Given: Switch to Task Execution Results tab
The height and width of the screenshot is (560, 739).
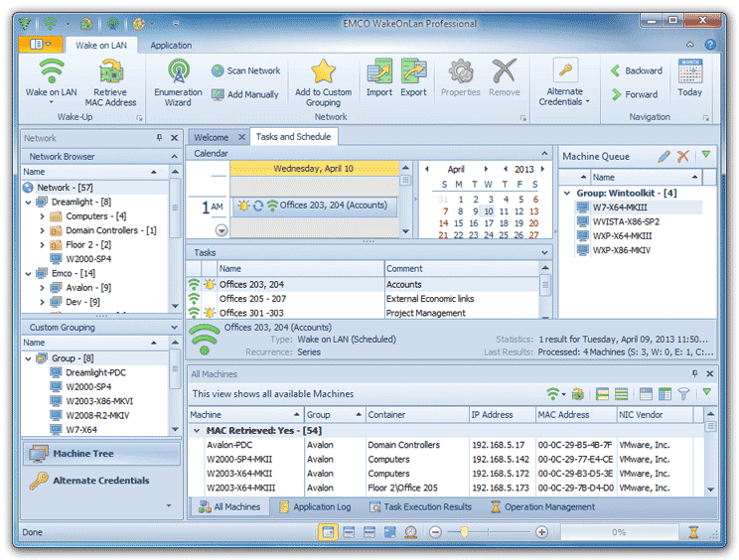Looking at the screenshot, I should [x=420, y=506].
